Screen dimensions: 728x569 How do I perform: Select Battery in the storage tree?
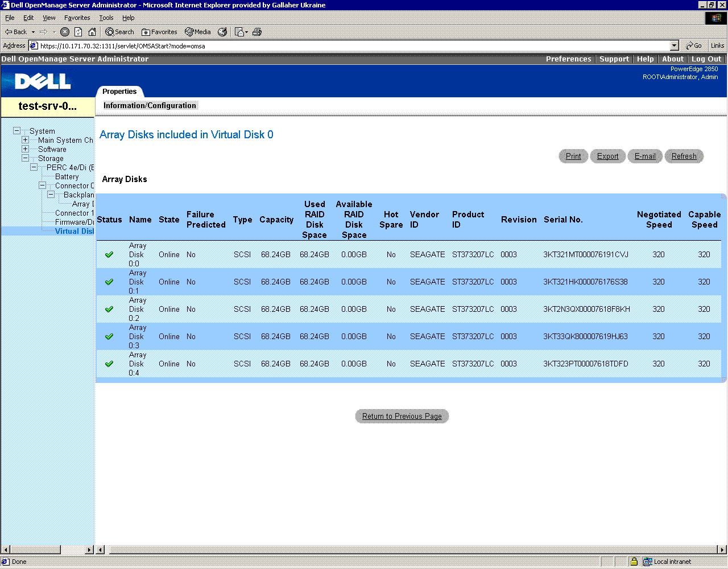67,176
